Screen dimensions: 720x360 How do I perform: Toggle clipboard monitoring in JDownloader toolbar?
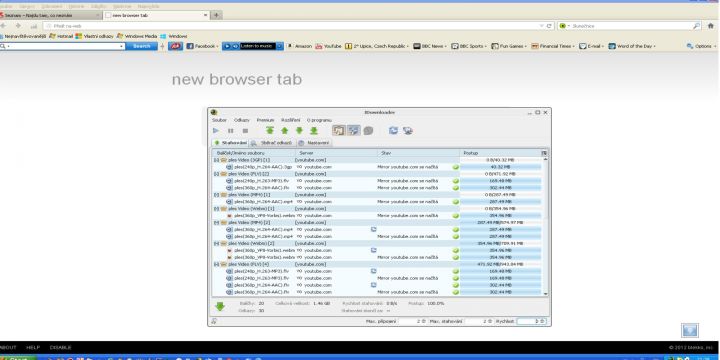tap(338, 131)
